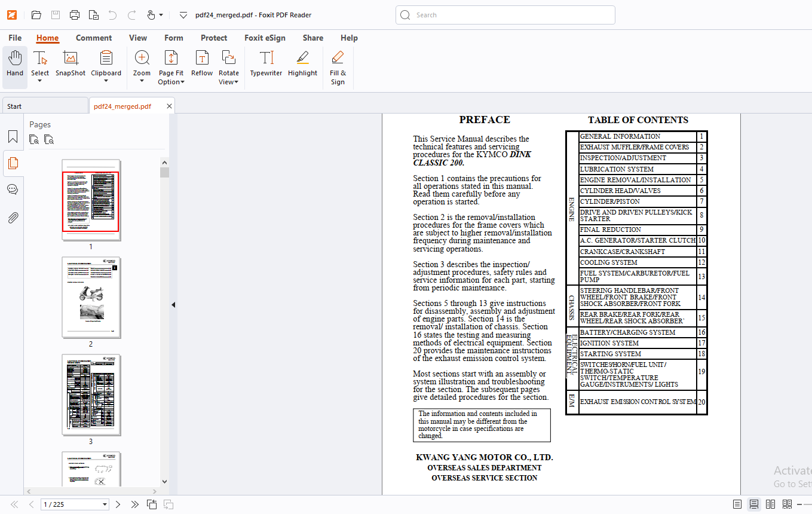Open the Bookmarks side panel

point(13,137)
